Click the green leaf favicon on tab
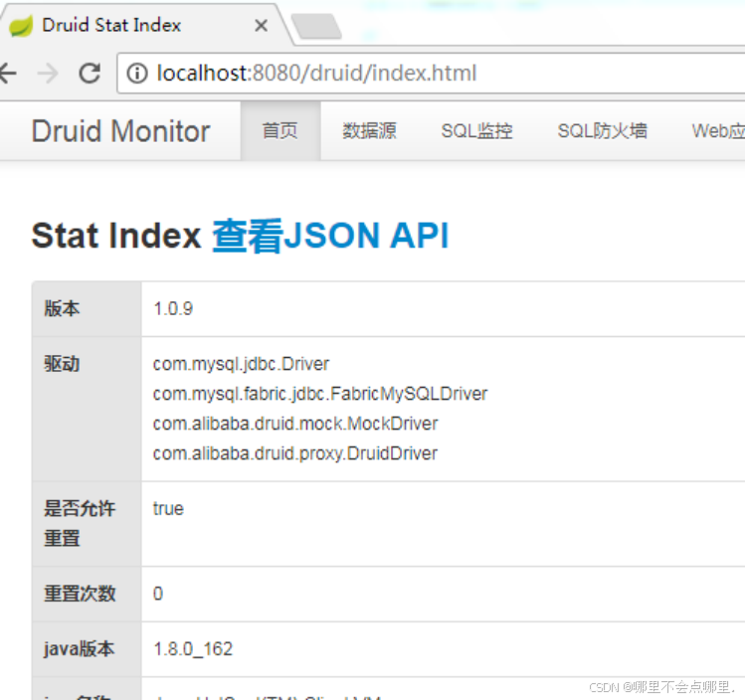Image resolution: width=745 pixels, height=700 pixels. click(x=21, y=26)
